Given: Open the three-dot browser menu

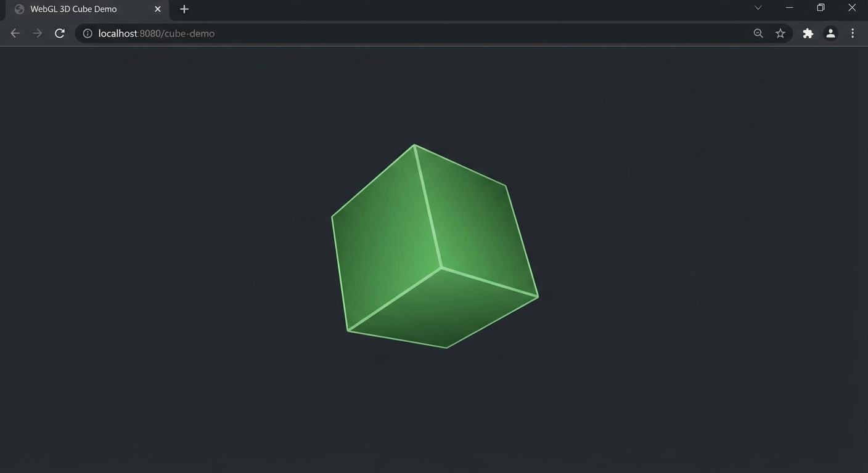Looking at the screenshot, I should 853,33.
